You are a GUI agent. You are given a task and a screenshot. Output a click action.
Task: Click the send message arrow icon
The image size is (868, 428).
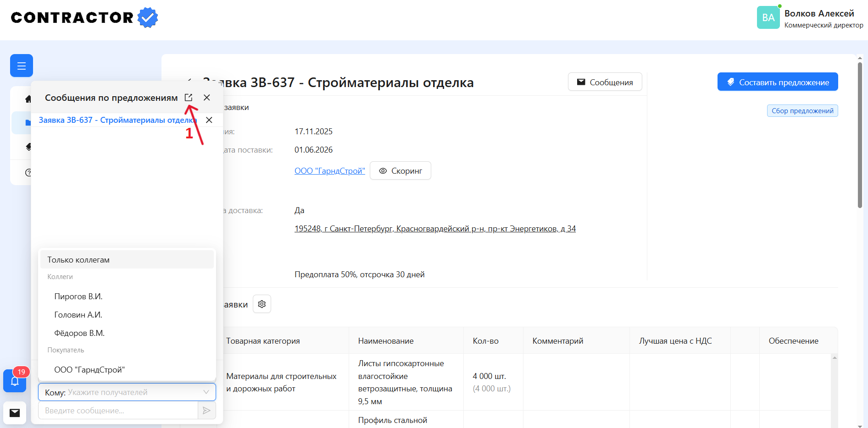(x=207, y=410)
